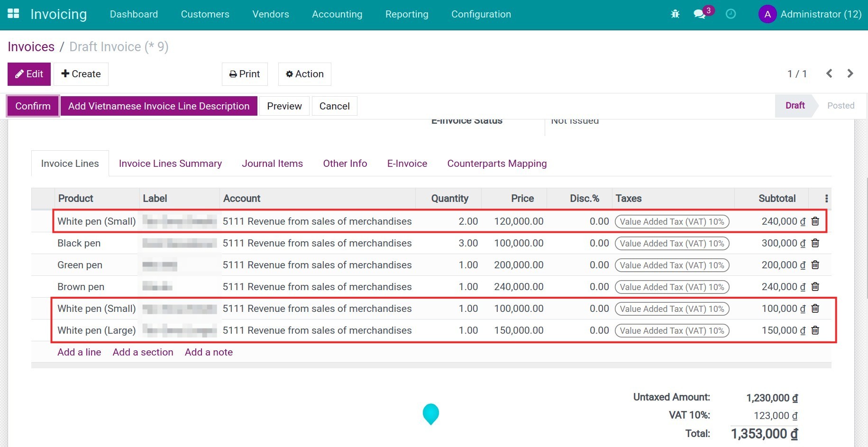The height and width of the screenshot is (447, 868).
Task: Switch to the Counterparts Mapping tab
Action: tap(497, 163)
